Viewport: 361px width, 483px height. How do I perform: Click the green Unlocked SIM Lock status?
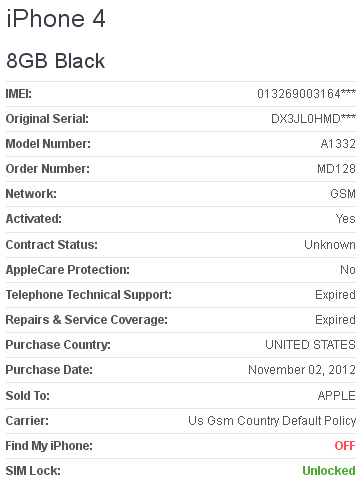[x=329, y=471]
